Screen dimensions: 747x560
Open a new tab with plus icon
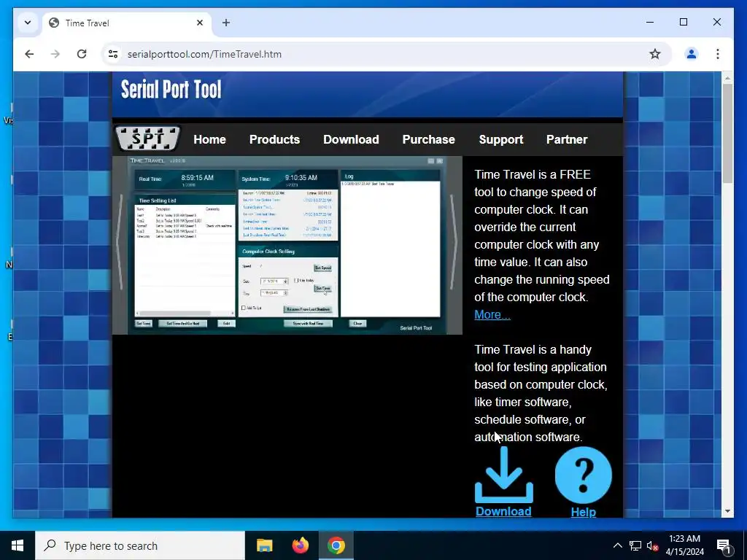coord(226,23)
